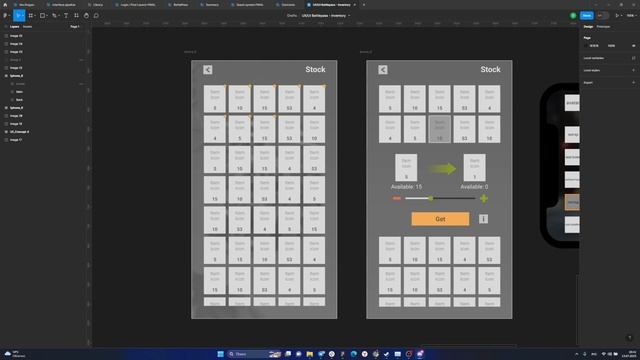Open the Page 1 pages dropdown
This screenshot has width=640, height=360.
point(75,27)
